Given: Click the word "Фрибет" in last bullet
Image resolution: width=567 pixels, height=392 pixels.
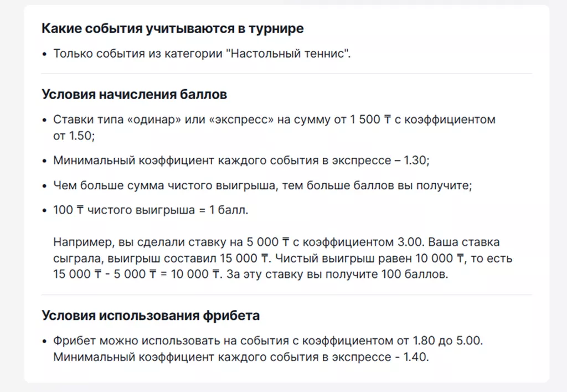Looking at the screenshot, I should pyautogui.click(x=75, y=341).
